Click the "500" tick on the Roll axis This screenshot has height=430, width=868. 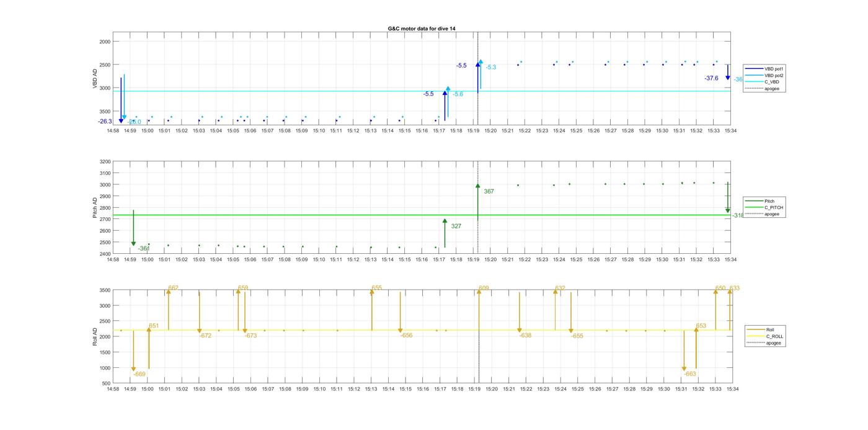tap(106, 383)
